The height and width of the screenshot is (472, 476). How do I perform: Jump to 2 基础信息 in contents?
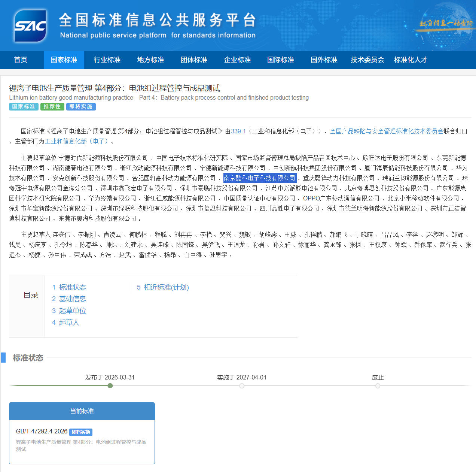pyautogui.click(x=69, y=299)
